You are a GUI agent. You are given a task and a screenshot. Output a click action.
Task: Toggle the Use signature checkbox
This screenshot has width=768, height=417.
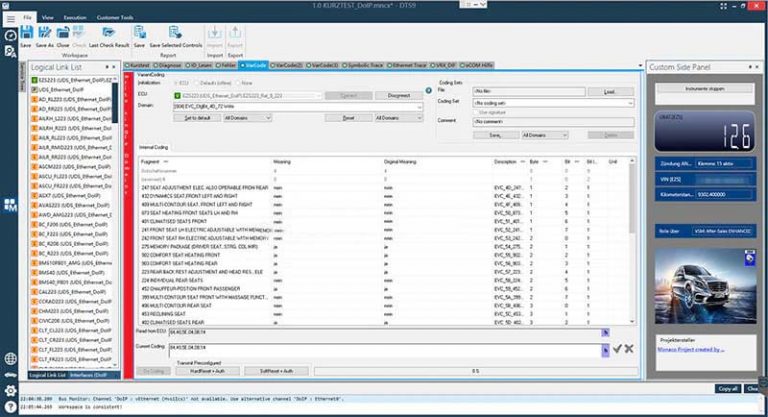pyautogui.click(x=476, y=111)
